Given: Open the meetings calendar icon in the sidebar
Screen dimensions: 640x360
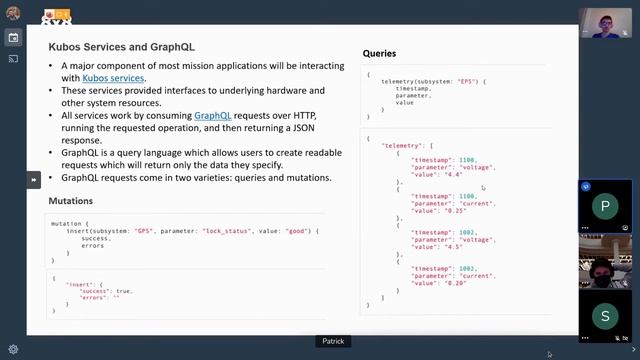Looking at the screenshot, I should point(13,38).
